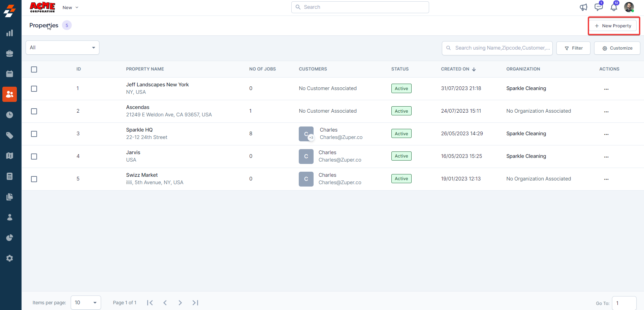Viewport: 644px width, 310px height.
Task: Open actions menu for Ascendas property
Action: tap(606, 112)
